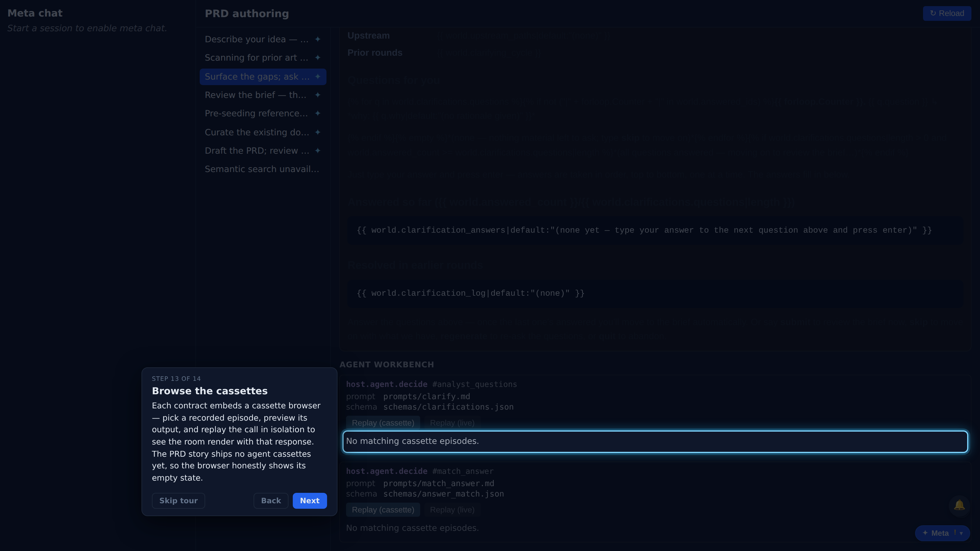Click sparkle icon beside Pre-seeding reference
Image resolution: width=980 pixels, height=551 pixels.
[318, 113]
